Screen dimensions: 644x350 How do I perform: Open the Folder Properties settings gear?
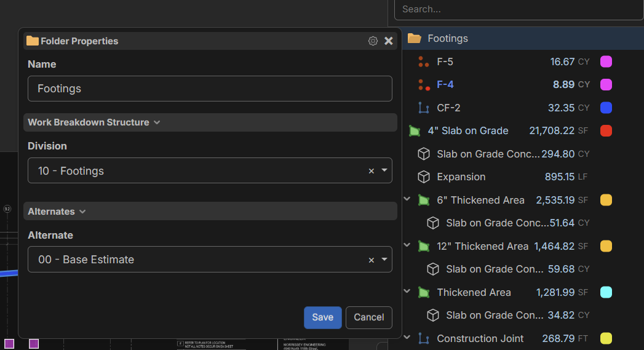pos(373,41)
